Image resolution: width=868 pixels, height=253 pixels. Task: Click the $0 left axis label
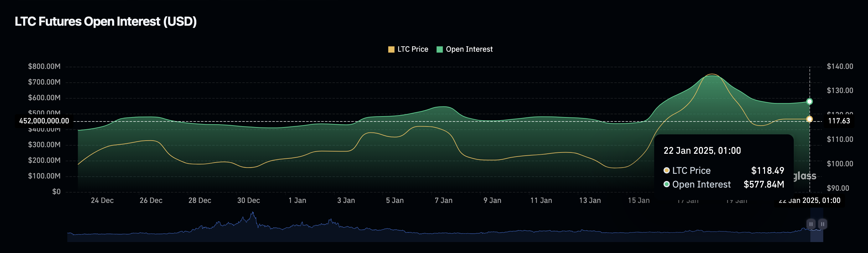56,192
